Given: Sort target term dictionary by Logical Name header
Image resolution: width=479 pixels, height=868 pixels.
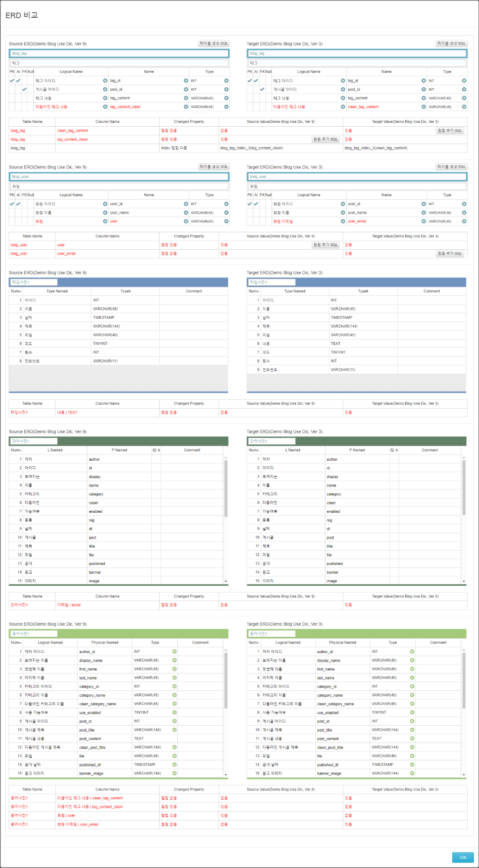Looking at the screenshot, I should pyautogui.click(x=288, y=643).
